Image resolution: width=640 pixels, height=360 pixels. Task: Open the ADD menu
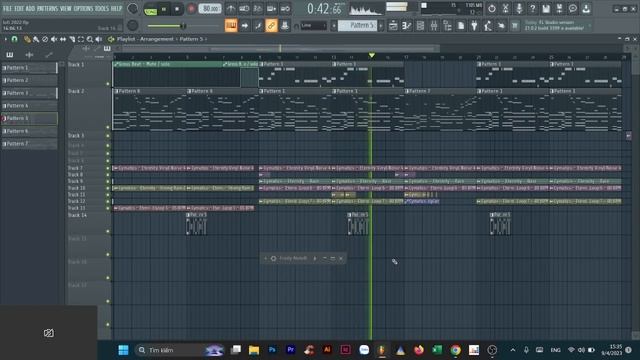30,8
